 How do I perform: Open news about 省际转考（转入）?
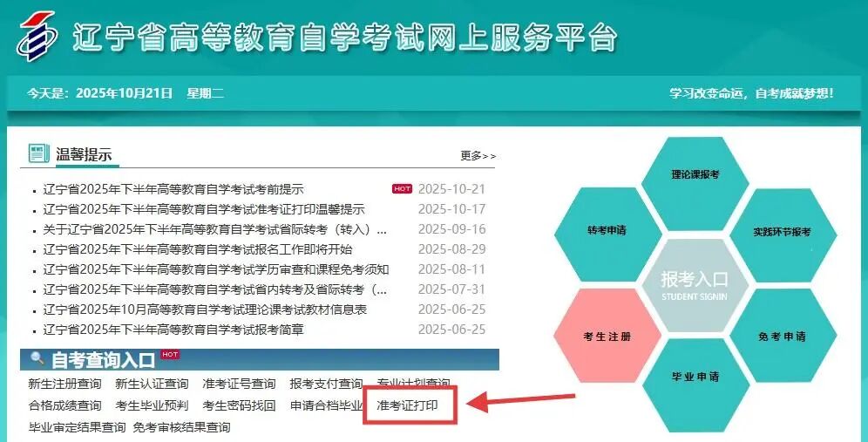(x=214, y=229)
